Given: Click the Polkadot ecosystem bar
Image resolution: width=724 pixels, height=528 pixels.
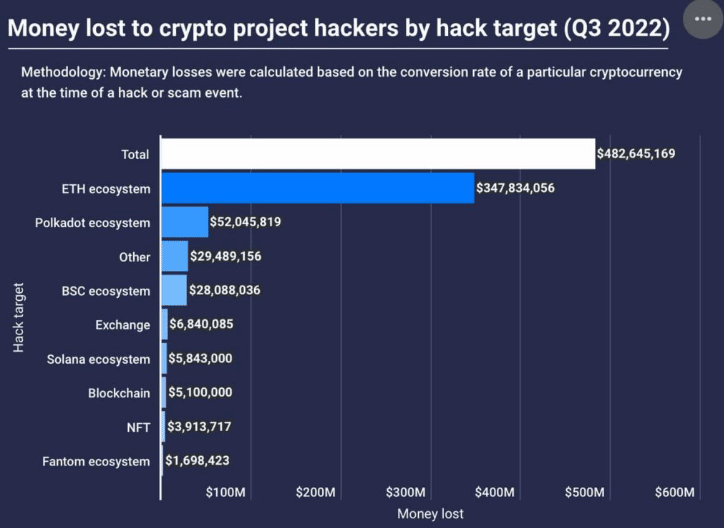Looking at the screenshot, I should coord(184,222).
